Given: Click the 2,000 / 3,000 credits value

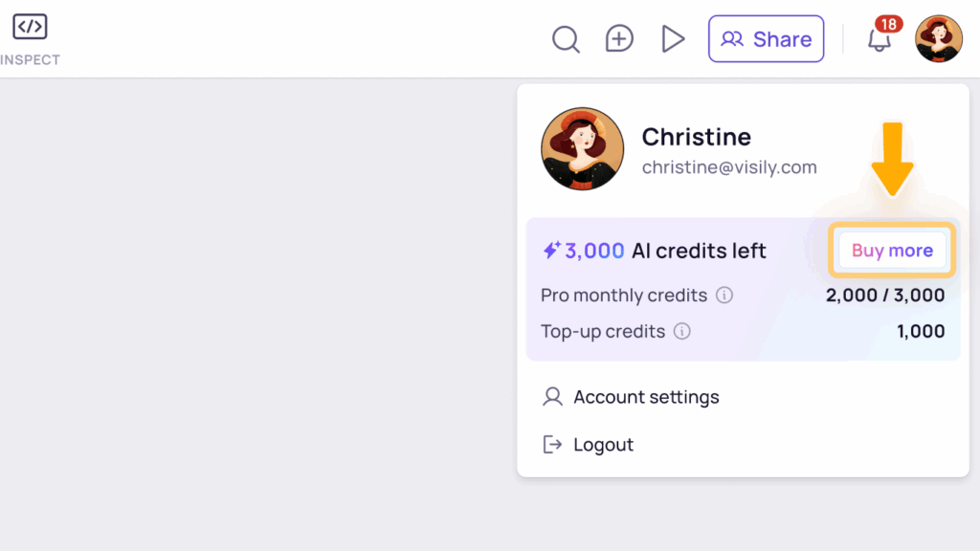Looking at the screenshot, I should coord(885,296).
